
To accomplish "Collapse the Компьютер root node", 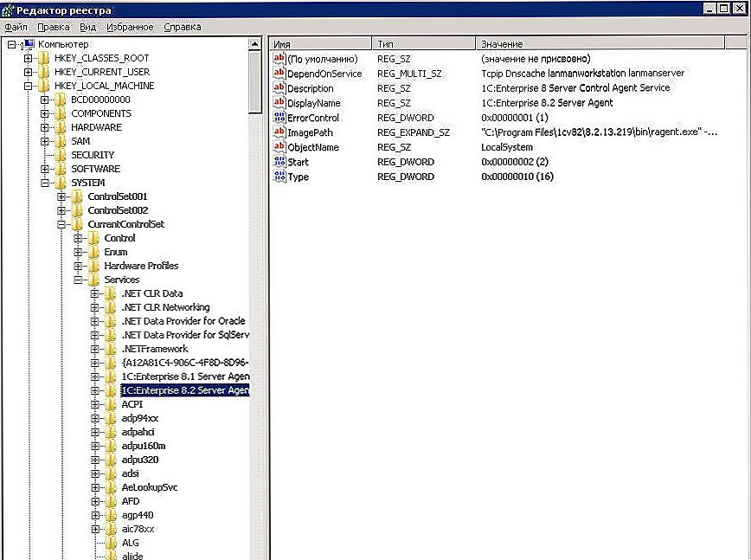I will coord(12,44).
